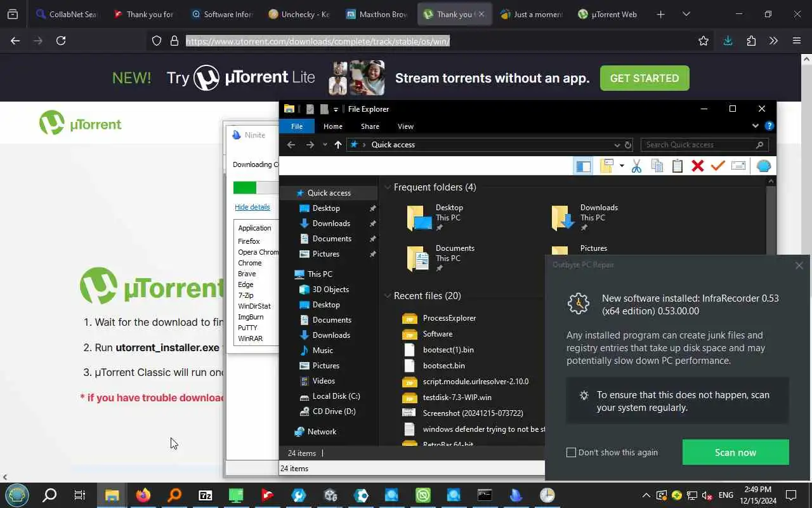Viewport: 812px width, 508px height.
Task: Open the recent locations dropdown in File Explorer
Action: click(325, 145)
